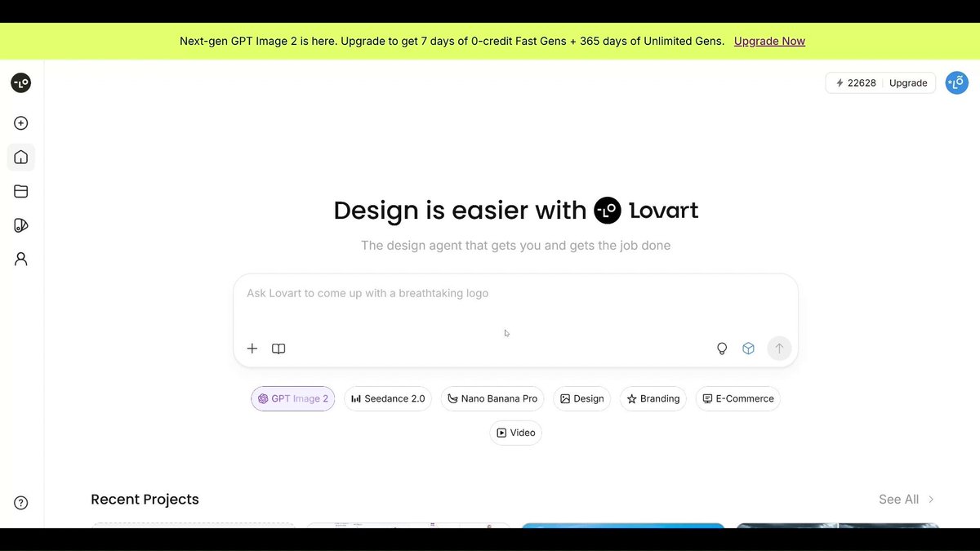980x551 pixels.
Task: Click the Lovart logo in the sidebar
Action: (x=21, y=82)
